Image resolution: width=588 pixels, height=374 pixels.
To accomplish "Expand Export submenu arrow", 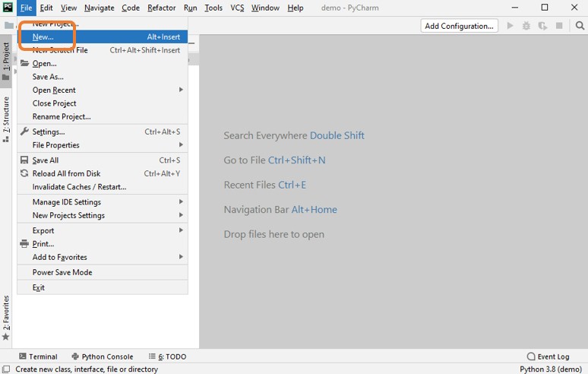I will [181, 230].
